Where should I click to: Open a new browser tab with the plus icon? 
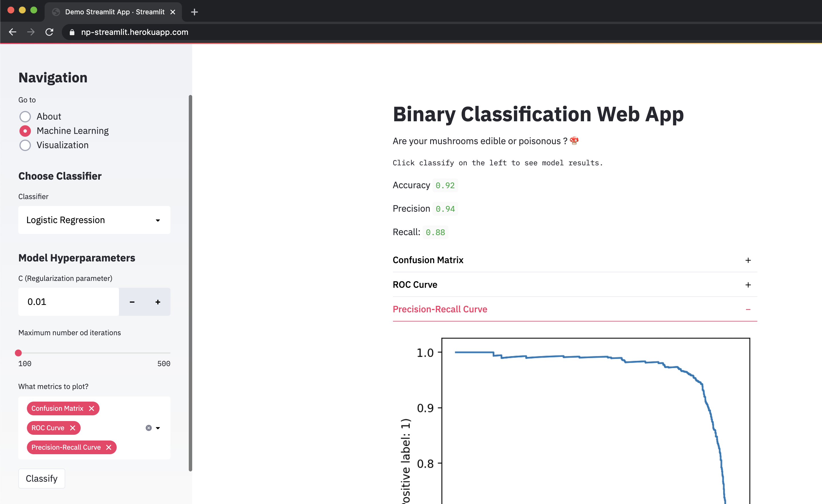[x=194, y=12]
